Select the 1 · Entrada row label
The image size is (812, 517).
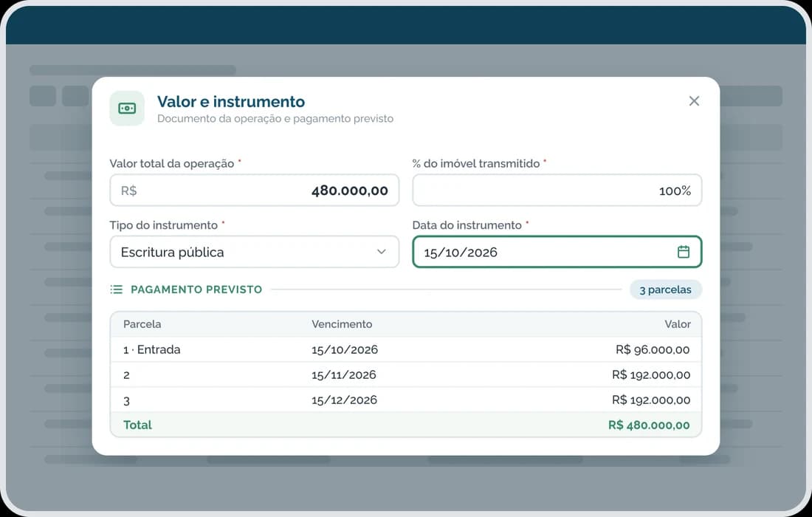pos(152,349)
